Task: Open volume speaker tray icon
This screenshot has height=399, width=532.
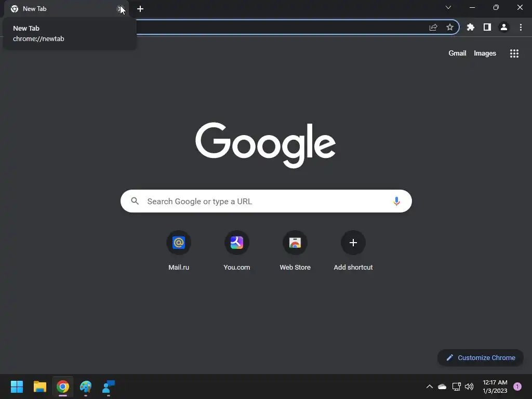Action: (x=469, y=387)
